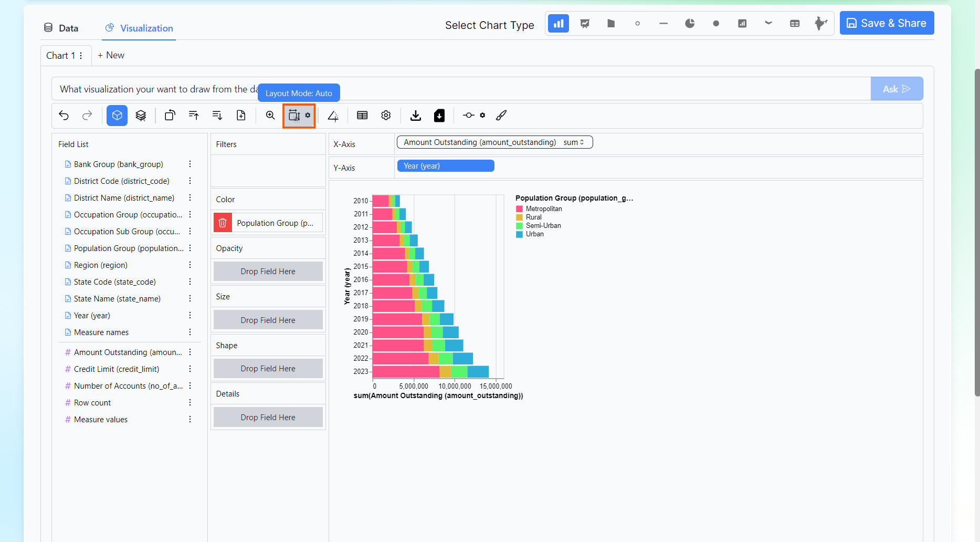Add a new chart tab
The width and height of the screenshot is (980, 542).
(x=111, y=56)
